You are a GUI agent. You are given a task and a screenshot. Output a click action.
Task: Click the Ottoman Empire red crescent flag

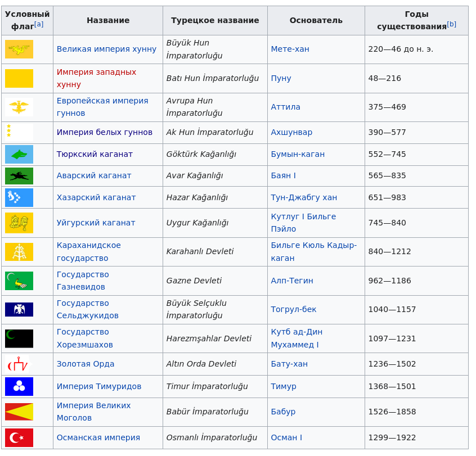coord(19,437)
